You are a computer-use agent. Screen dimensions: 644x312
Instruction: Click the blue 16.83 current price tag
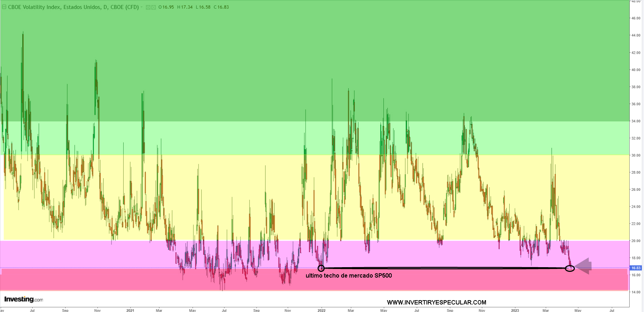click(x=636, y=268)
